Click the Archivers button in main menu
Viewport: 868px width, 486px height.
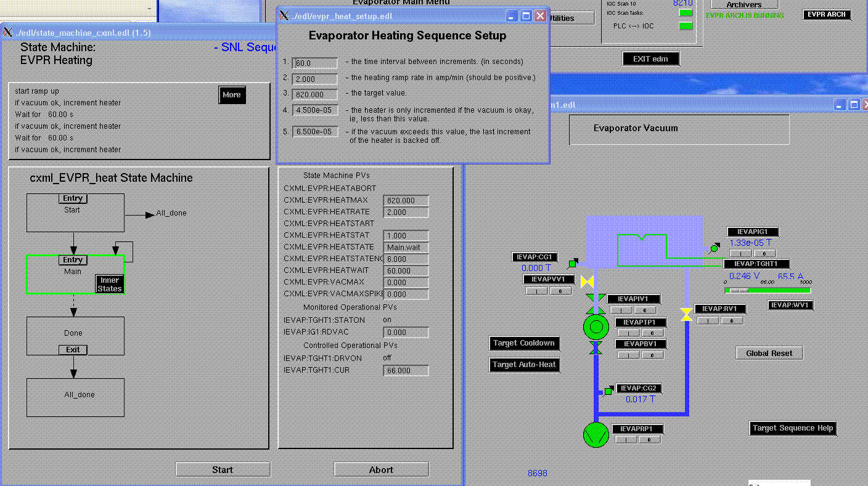click(x=743, y=4)
